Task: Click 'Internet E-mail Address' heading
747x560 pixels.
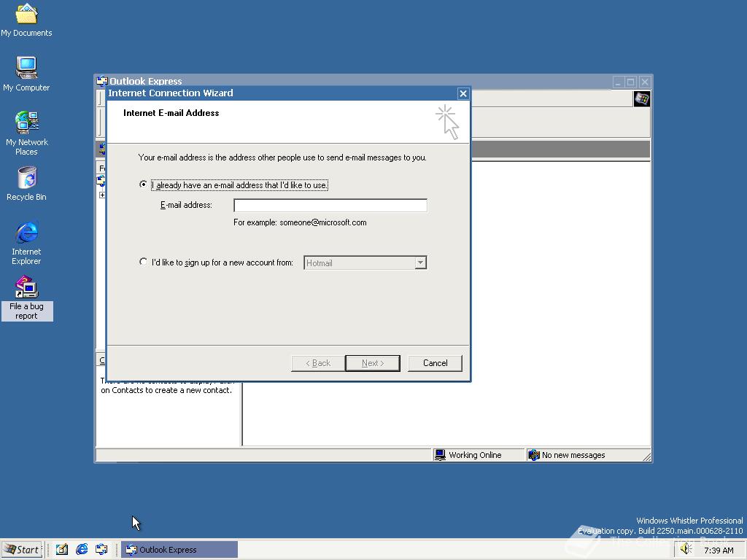Action: coord(171,113)
